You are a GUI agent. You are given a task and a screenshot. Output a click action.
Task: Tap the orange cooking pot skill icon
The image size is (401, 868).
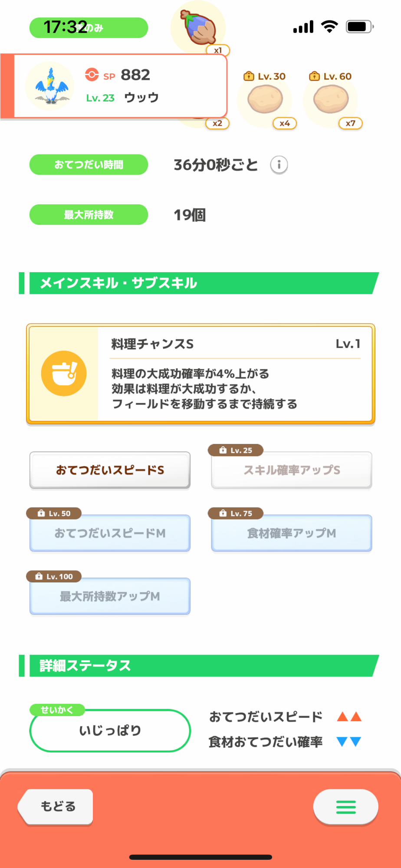pyautogui.click(x=64, y=373)
